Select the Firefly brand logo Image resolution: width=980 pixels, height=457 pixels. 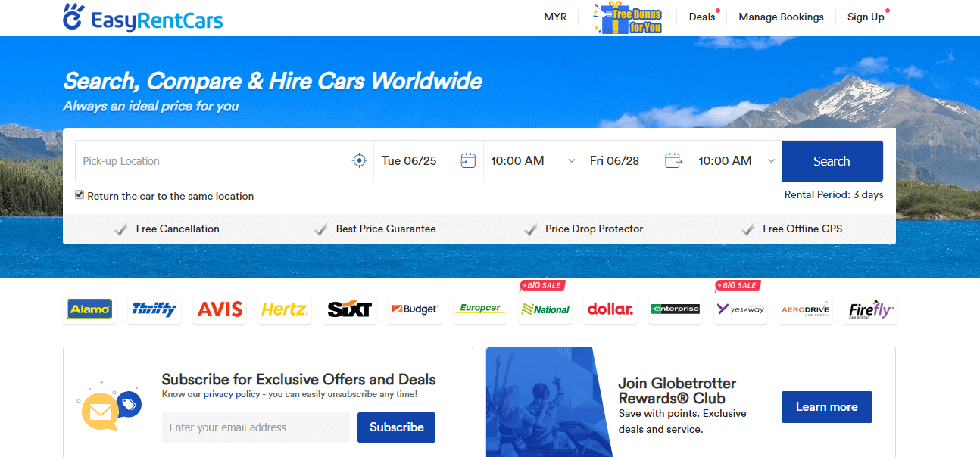click(x=871, y=309)
